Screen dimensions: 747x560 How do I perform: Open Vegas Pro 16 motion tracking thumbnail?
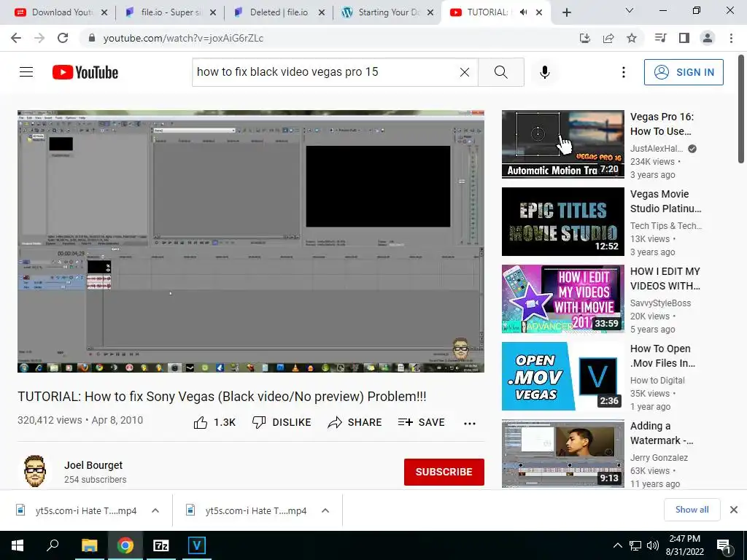pos(562,144)
